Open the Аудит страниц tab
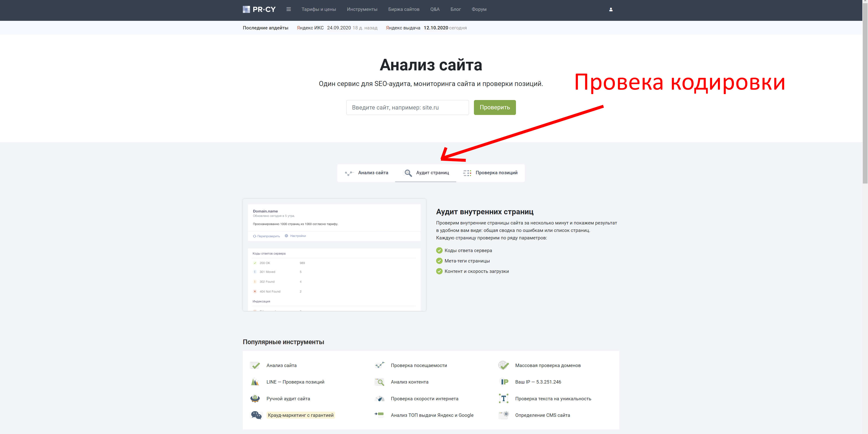868x434 pixels. pos(426,173)
